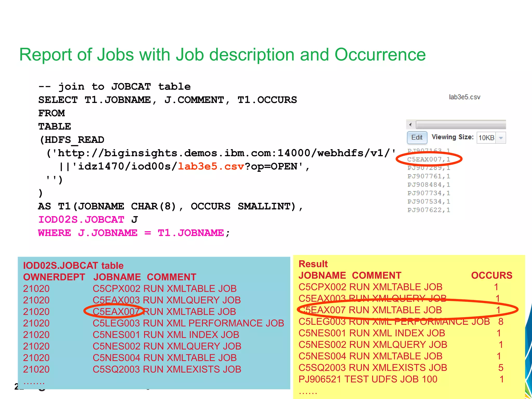This screenshot has height=399, width=532.
Task: Click JOBCAT row C5NES004 RUN XMLTABLE JOB
Action: pyautogui.click(x=130, y=358)
